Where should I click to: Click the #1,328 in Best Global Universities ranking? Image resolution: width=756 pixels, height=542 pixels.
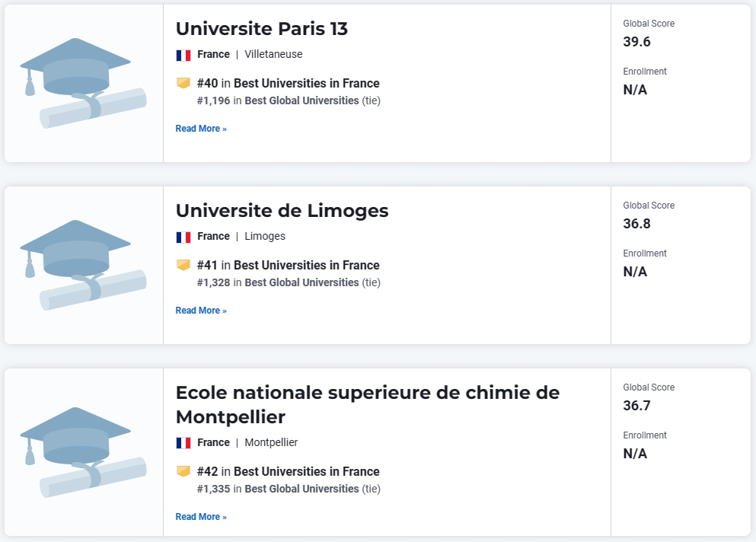coord(289,282)
